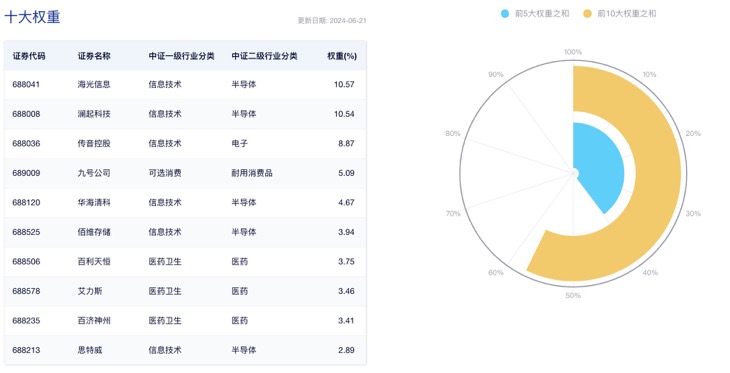Select security code 688041
This screenshot has width=730, height=373.
(x=26, y=84)
